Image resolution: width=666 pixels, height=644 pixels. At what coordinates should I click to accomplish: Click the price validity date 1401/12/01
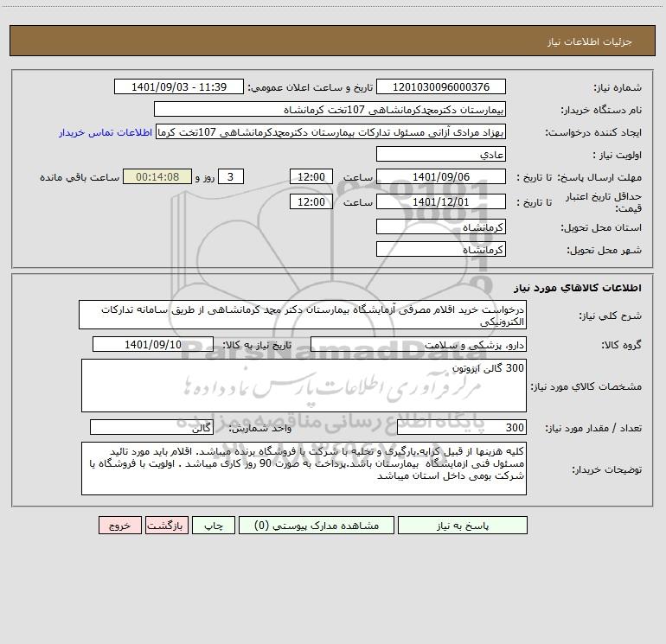tap(441, 201)
